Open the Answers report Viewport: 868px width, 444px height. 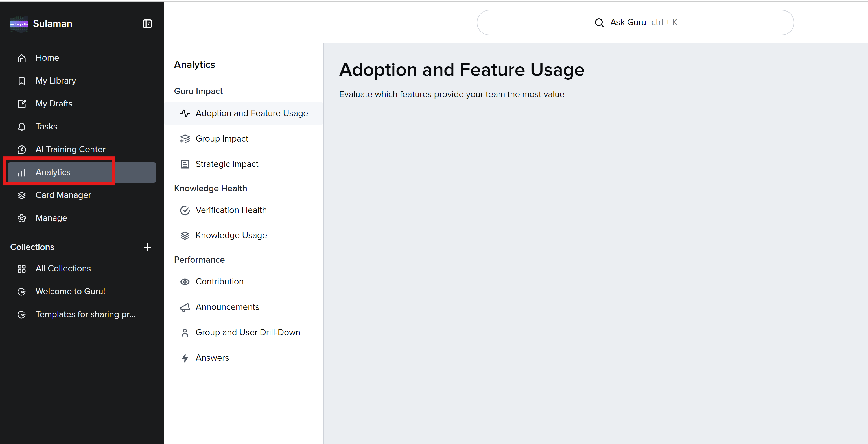pos(212,358)
